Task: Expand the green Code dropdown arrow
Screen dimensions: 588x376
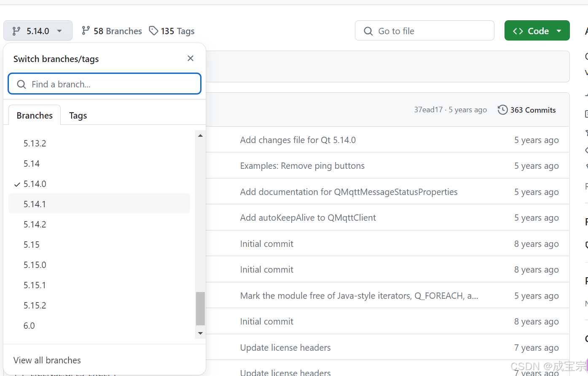Action: point(559,31)
